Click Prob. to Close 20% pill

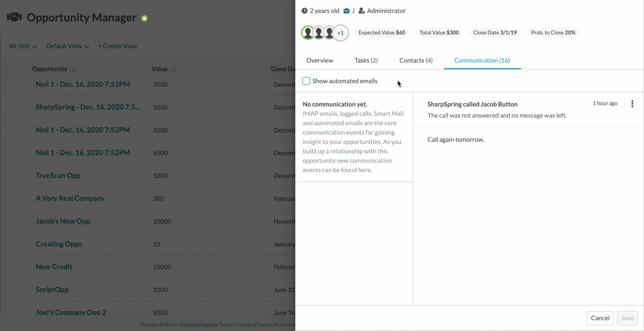553,33
